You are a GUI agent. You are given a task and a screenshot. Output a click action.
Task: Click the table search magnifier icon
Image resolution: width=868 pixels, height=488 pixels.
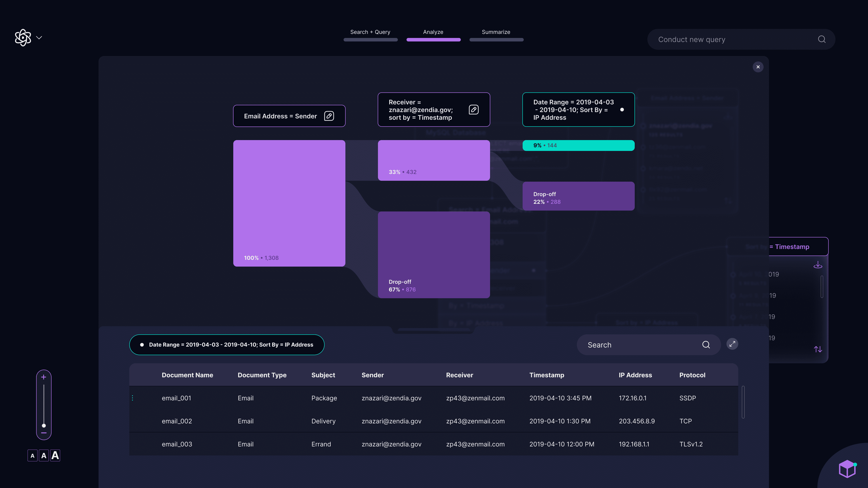click(x=706, y=345)
